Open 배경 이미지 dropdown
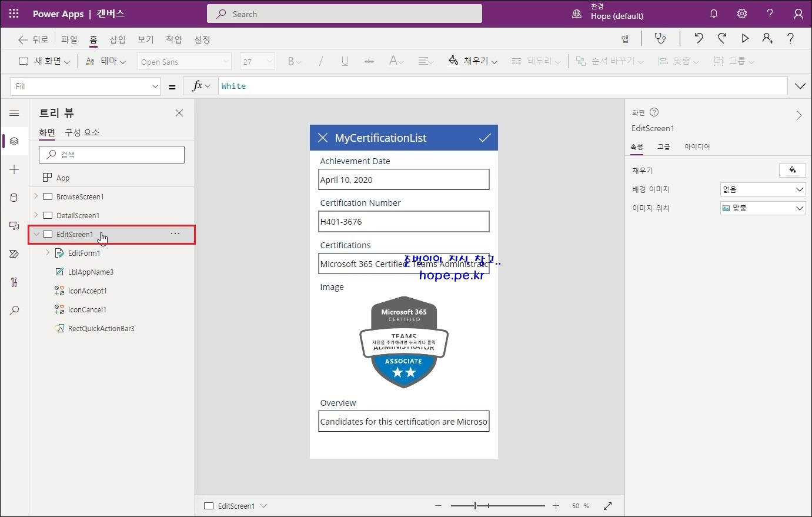Image resolution: width=812 pixels, height=517 pixels. click(763, 189)
